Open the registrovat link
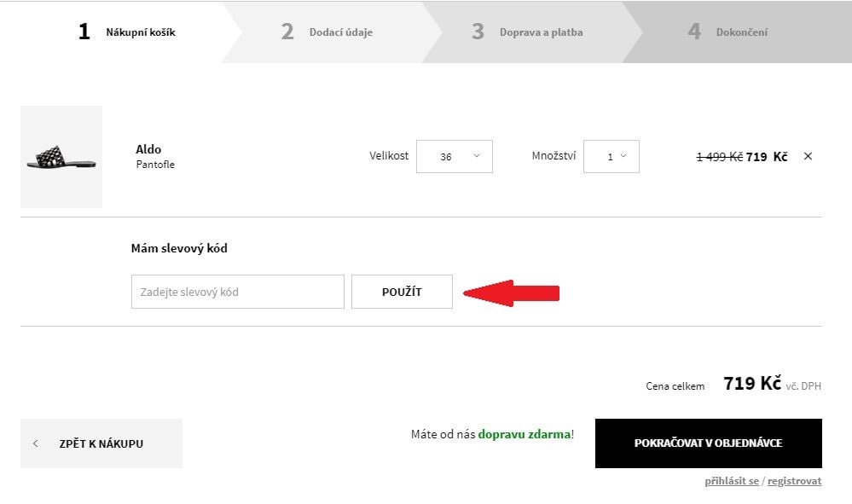852x504 pixels. (794, 481)
